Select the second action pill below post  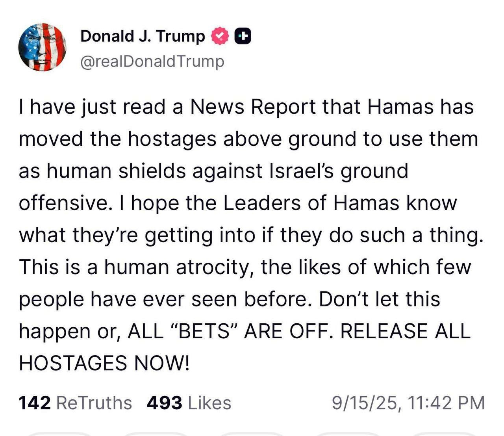(x=155, y=434)
